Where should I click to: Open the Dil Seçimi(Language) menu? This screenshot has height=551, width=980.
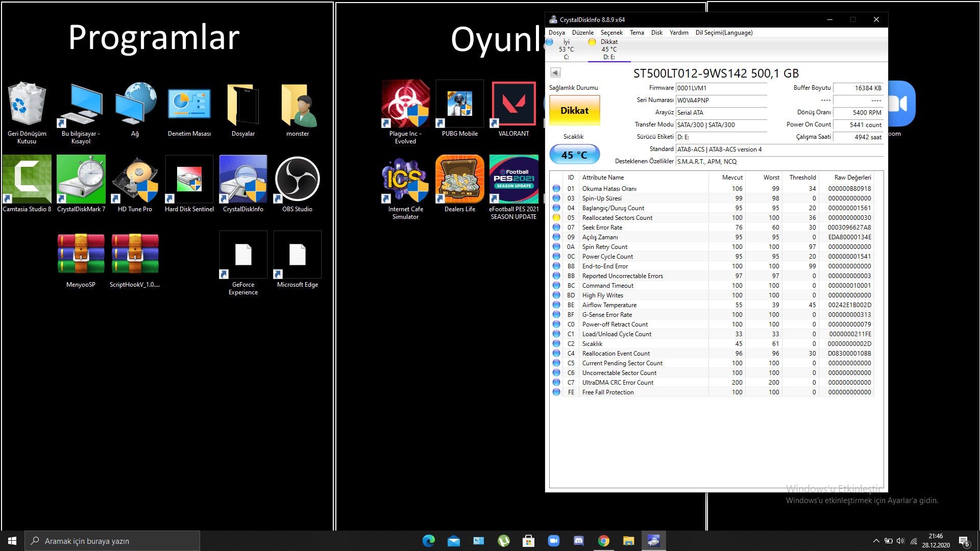pos(724,33)
